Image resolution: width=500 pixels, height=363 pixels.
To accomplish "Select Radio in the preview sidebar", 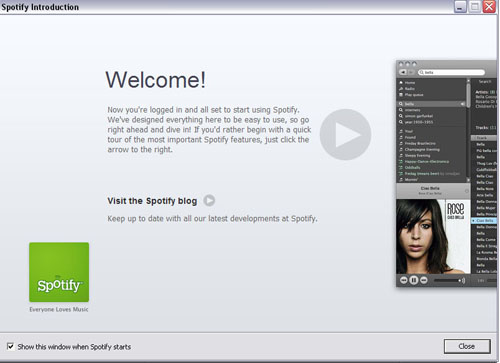I will 407,89.
